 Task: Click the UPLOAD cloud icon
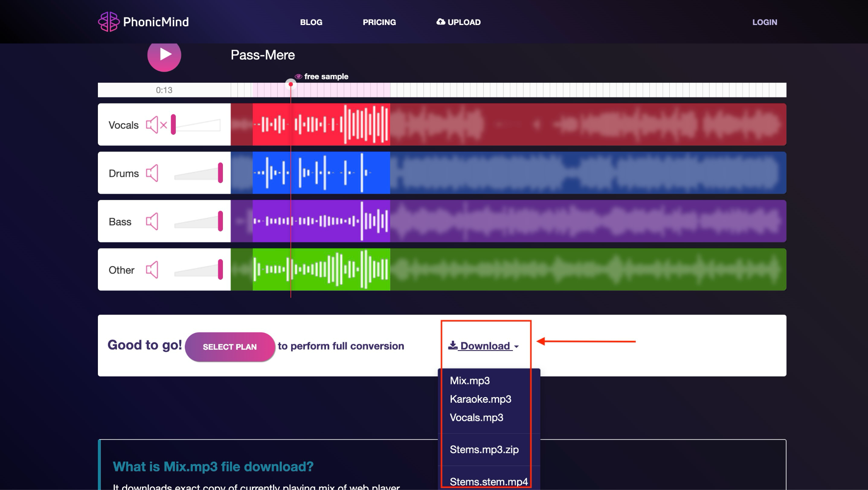coord(441,22)
